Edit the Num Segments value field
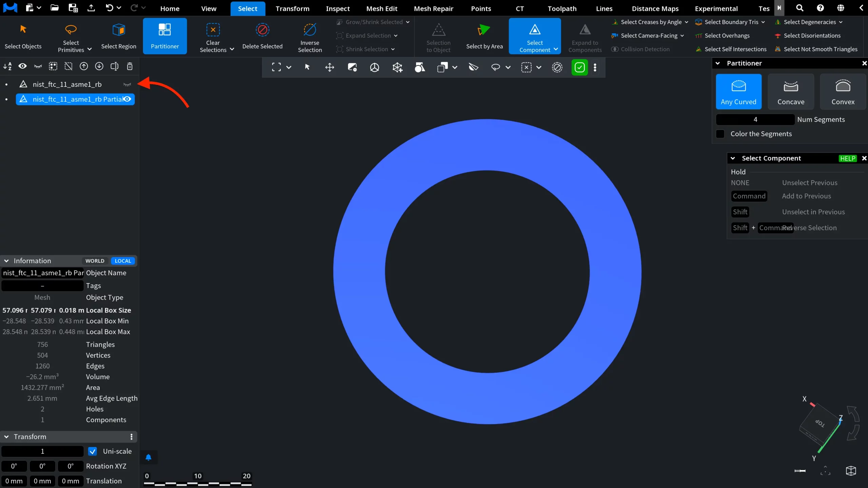868x488 pixels. tap(755, 120)
